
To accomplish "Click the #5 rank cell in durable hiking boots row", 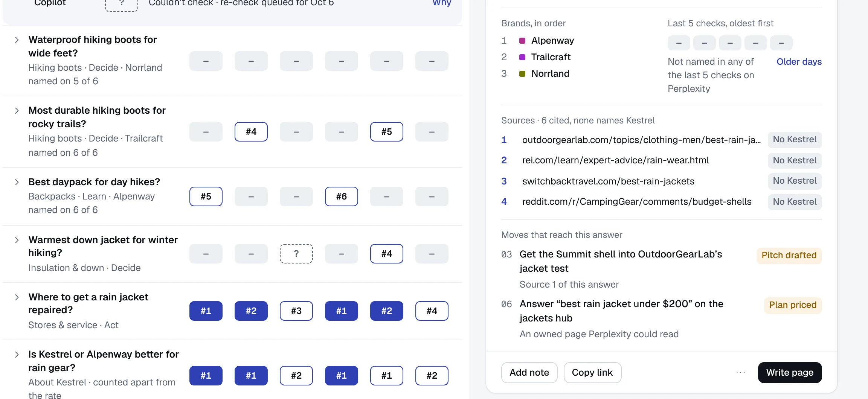I will (x=387, y=132).
